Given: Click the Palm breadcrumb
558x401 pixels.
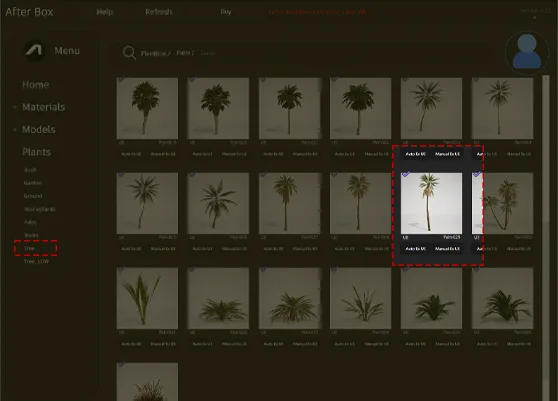Looking at the screenshot, I should coord(185,53).
